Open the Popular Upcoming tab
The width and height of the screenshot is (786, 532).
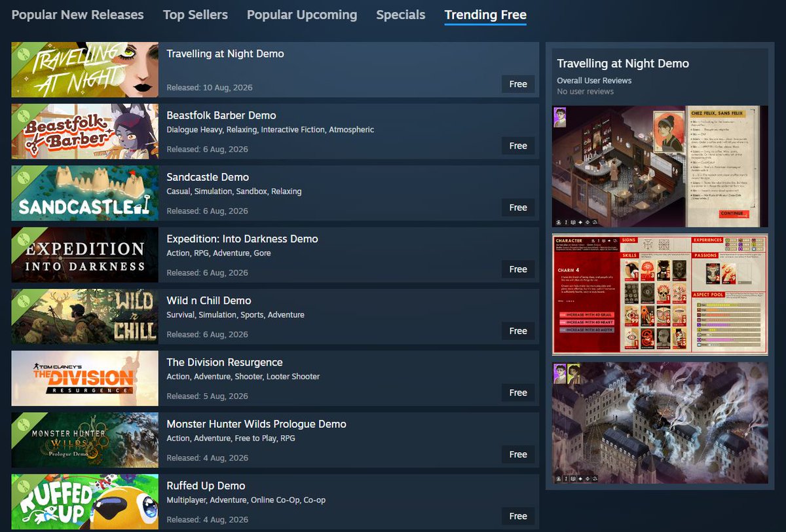coord(302,14)
